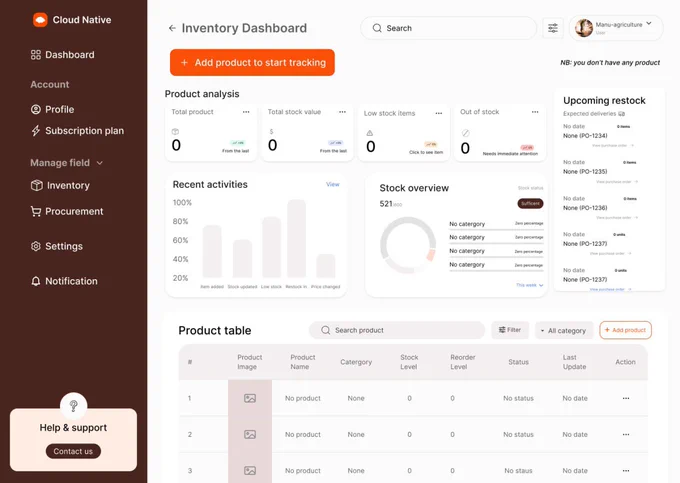Go back using the arrow beside Inventory Dashboard
The image size is (680, 483).
click(x=172, y=28)
